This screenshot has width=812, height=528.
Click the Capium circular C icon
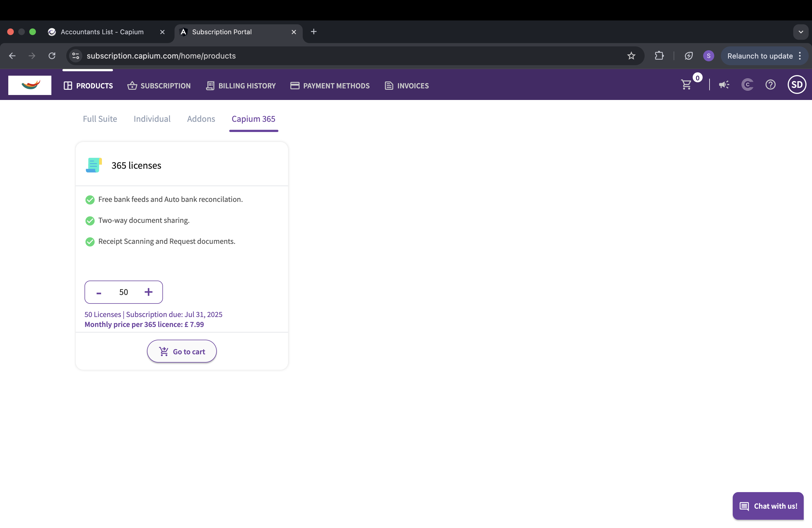click(x=747, y=85)
